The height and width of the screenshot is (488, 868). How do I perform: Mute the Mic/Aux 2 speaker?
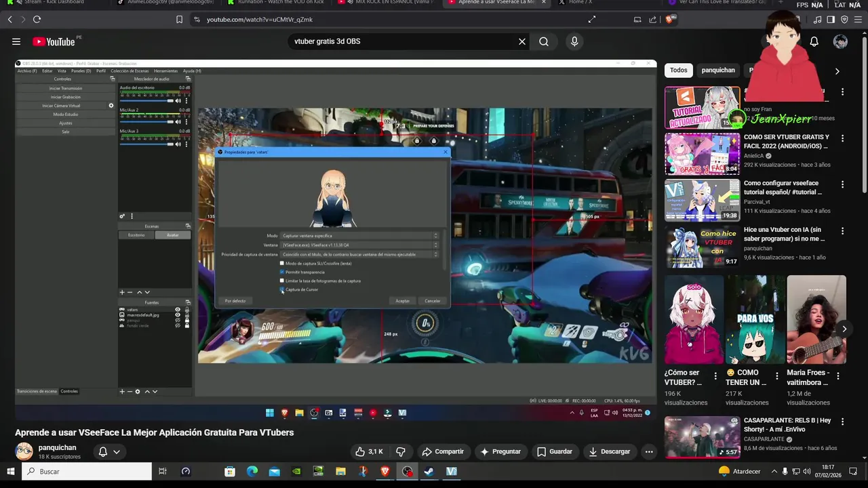pyautogui.click(x=179, y=123)
